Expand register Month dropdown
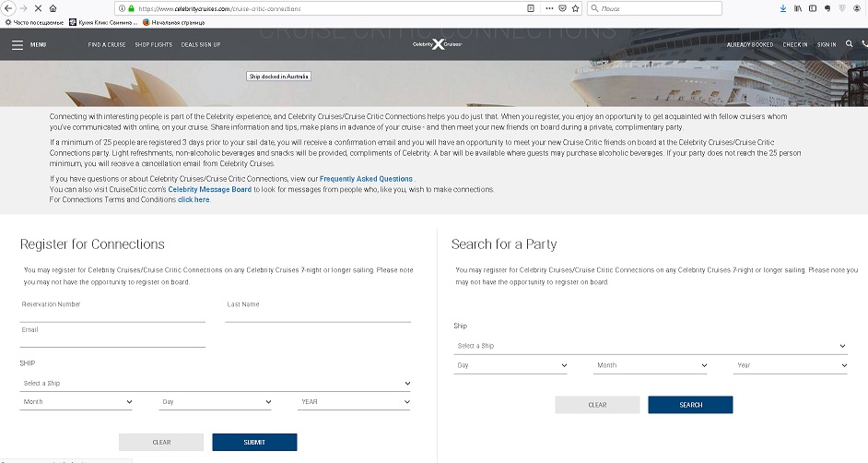This screenshot has width=868, height=463. [x=76, y=402]
